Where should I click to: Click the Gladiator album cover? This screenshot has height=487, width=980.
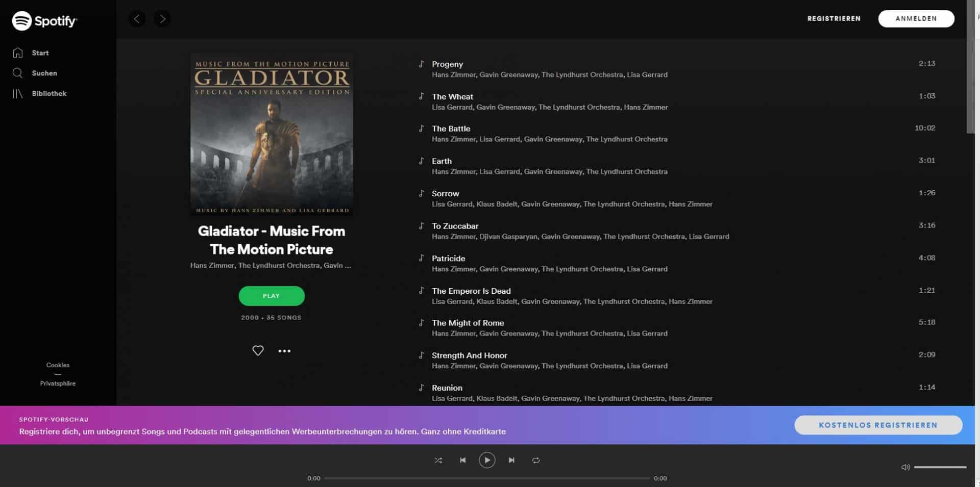pos(272,134)
